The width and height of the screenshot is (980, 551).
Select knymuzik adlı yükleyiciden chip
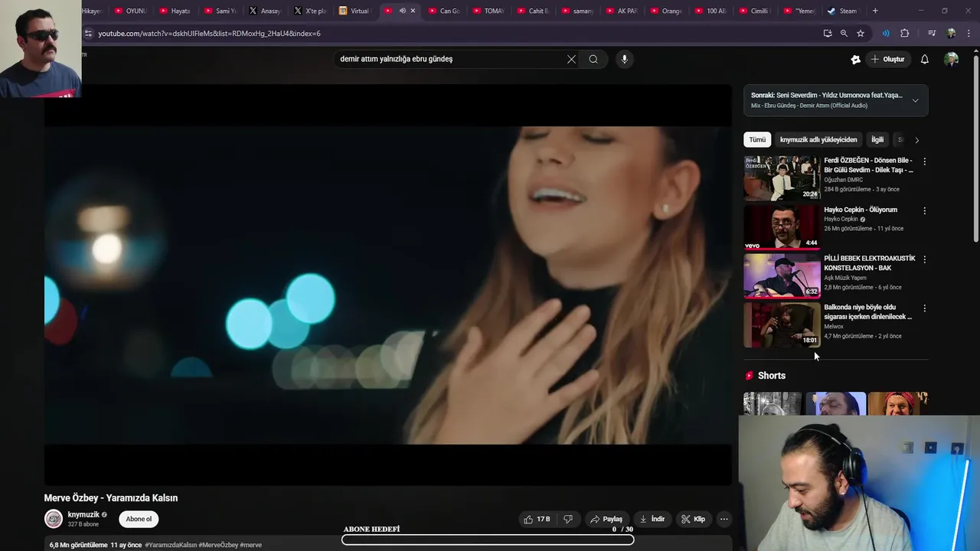pos(818,140)
